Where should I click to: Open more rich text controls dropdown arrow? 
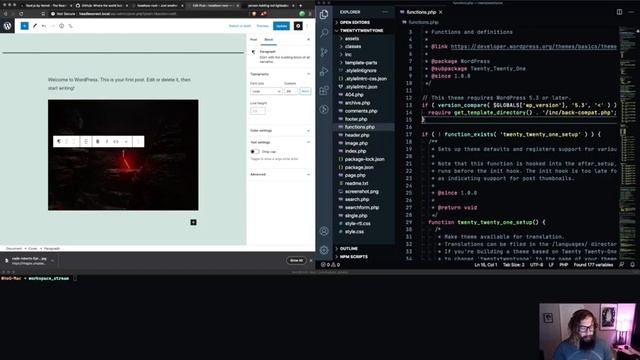click(126, 141)
